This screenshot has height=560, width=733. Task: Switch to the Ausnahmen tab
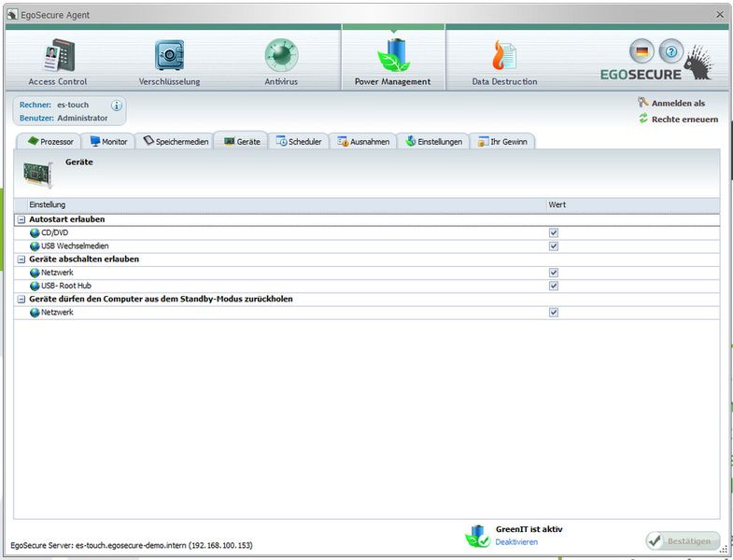(363, 141)
